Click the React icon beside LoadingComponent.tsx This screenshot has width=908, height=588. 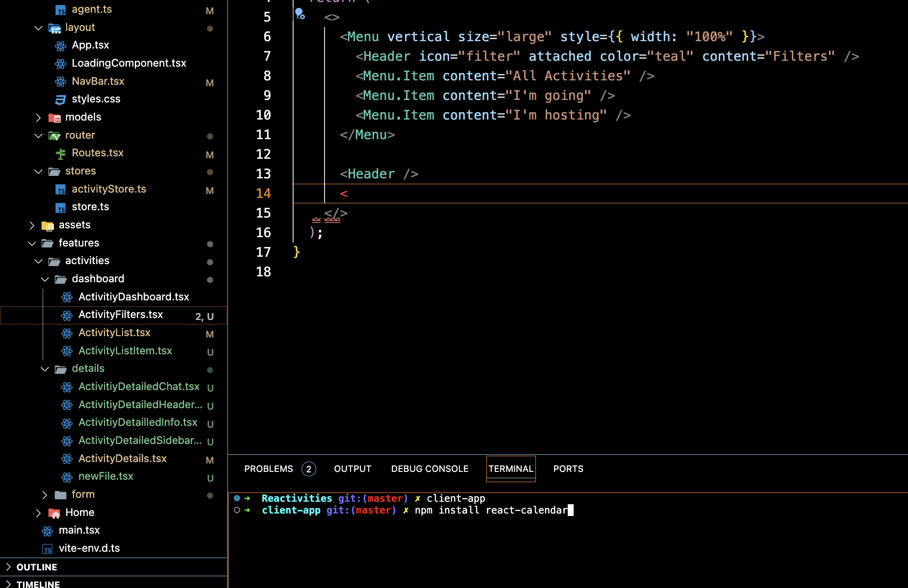click(x=60, y=64)
